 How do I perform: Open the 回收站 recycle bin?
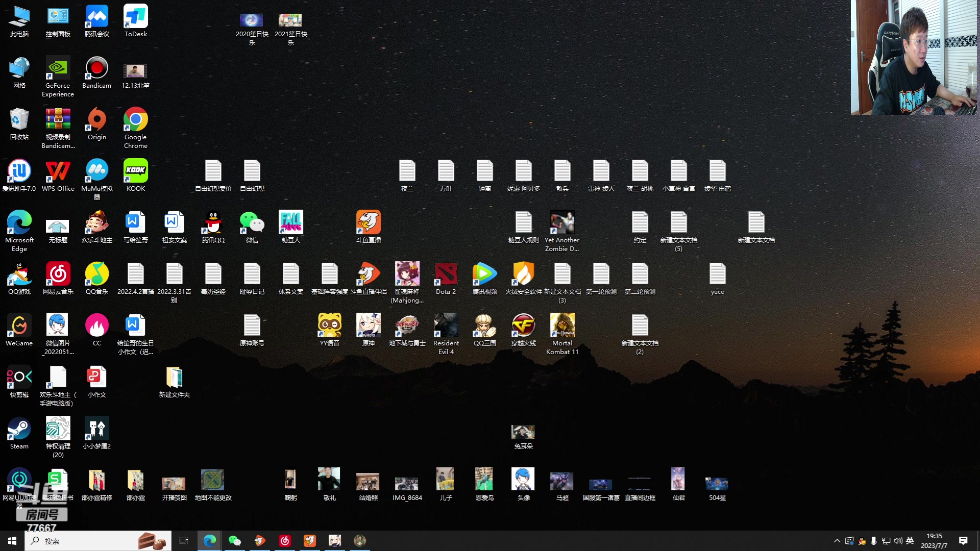pos(19,124)
